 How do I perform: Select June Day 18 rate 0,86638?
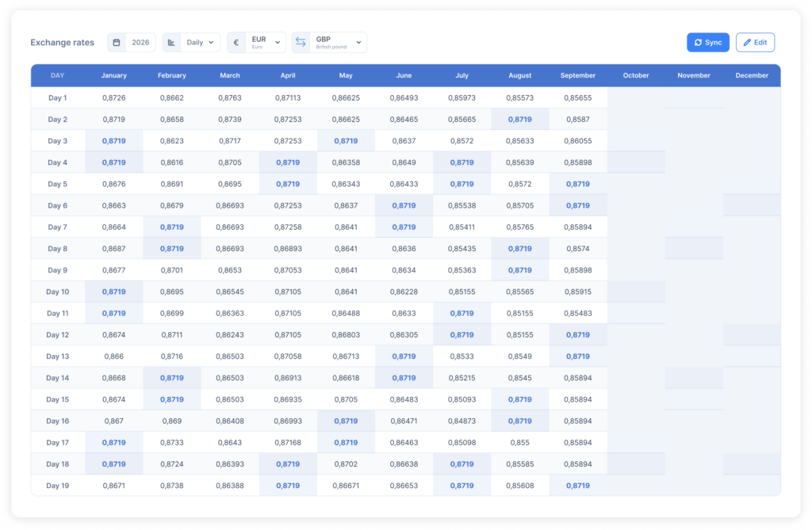404,464
